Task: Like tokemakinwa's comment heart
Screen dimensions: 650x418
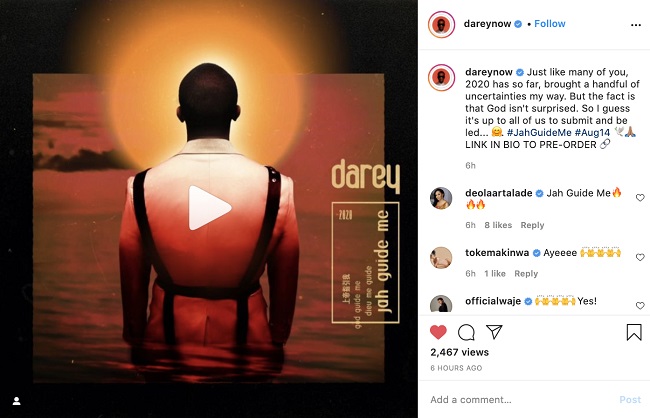Action: [x=640, y=258]
